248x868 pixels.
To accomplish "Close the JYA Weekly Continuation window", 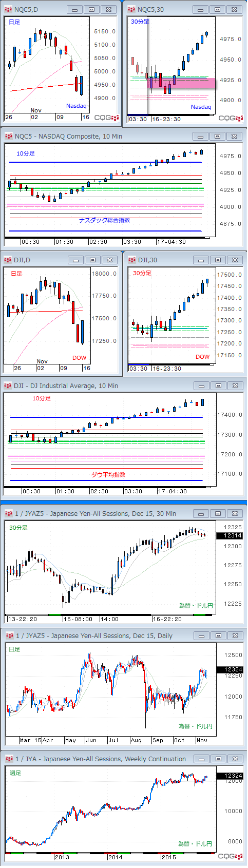I will click(234, 759).
